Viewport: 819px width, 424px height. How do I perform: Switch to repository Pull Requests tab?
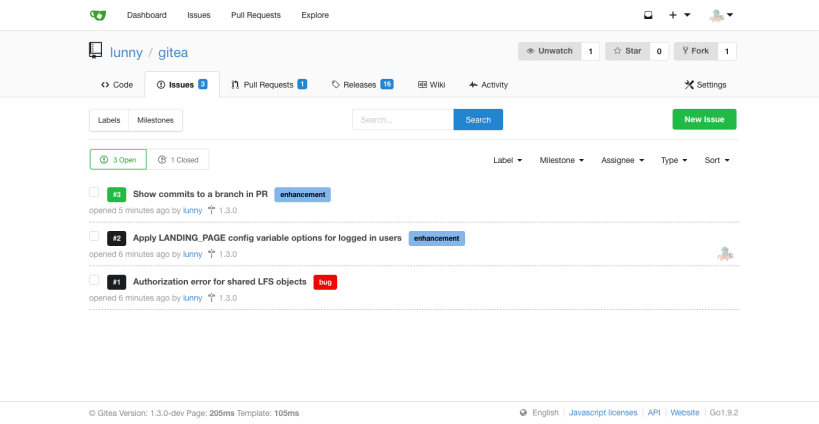click(269, 85)
